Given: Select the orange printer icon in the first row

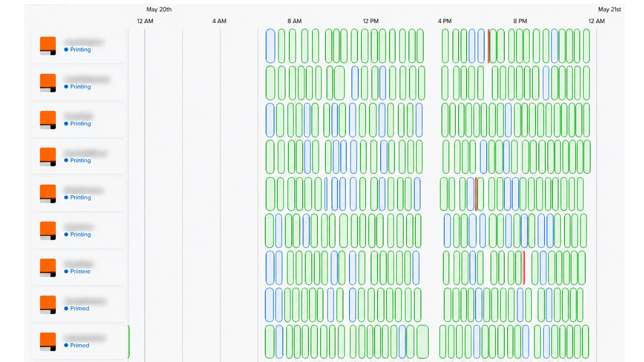Looking at the screenshot, I should coord(48,45).
